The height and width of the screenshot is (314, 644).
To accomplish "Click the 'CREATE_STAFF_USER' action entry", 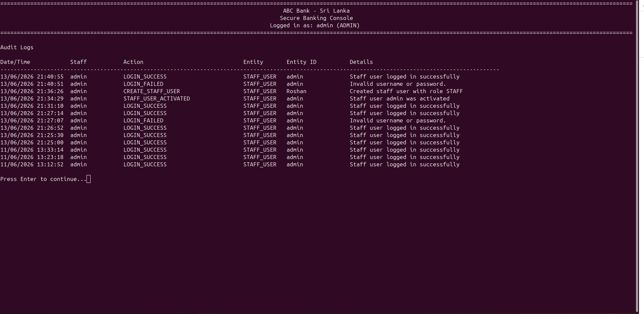I will point(152,91).
